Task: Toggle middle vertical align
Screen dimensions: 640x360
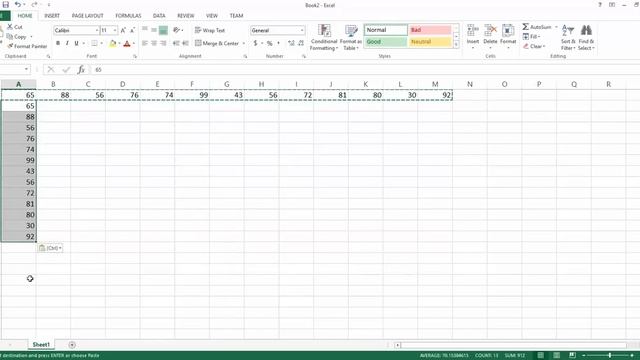Action: (154, 30)
